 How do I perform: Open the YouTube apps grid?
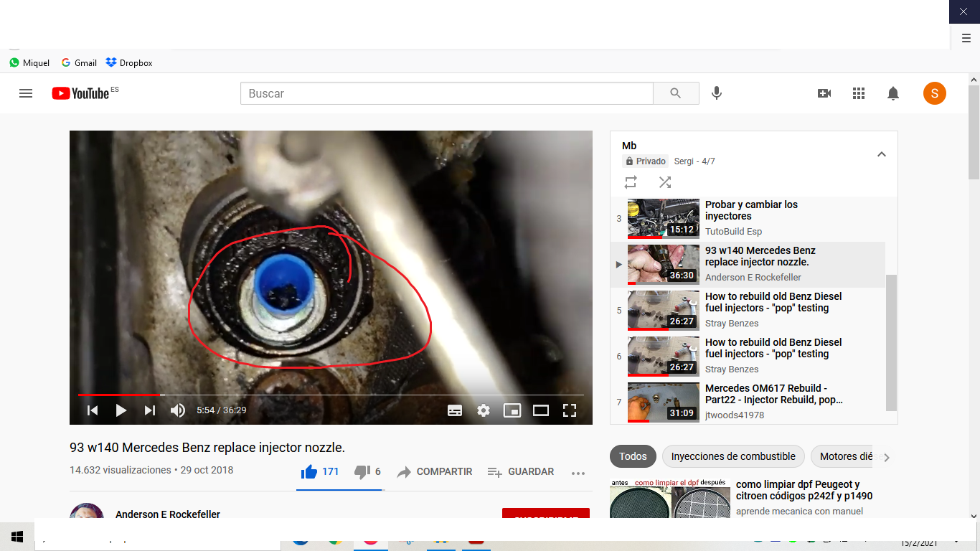click(x=859, y=93)
